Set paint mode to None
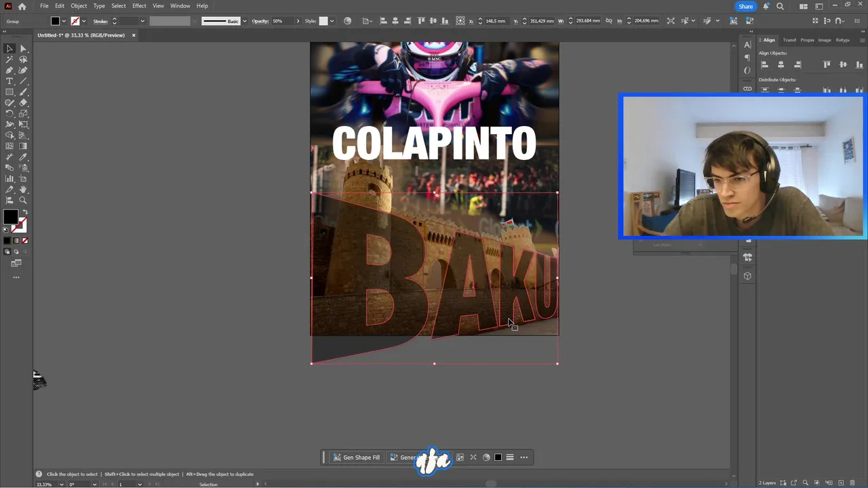 (25, 241)
